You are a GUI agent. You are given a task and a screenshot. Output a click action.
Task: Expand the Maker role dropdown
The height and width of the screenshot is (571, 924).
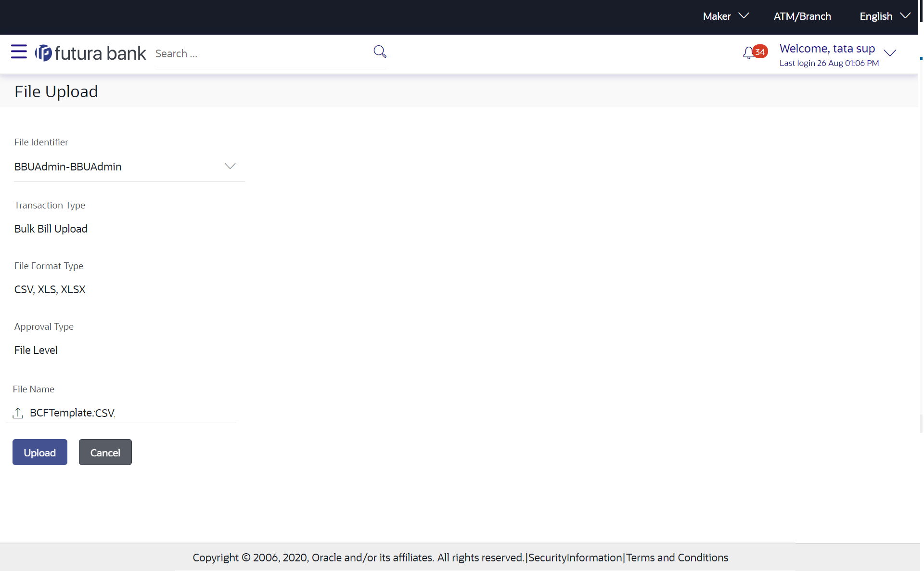pos(744,16)
